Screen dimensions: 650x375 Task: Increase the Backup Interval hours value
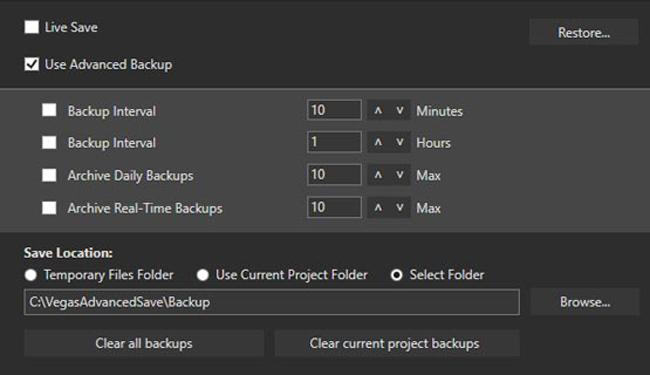point(378,142)
